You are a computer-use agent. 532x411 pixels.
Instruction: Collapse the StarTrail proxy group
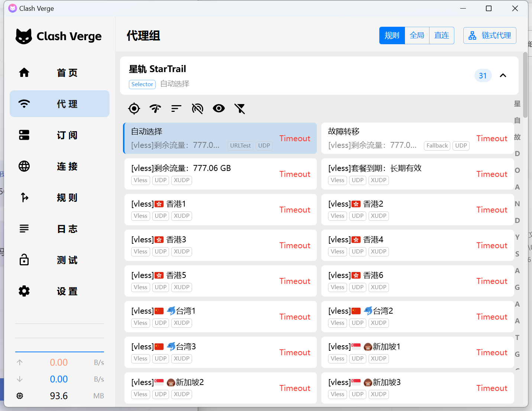click(503, 75)
